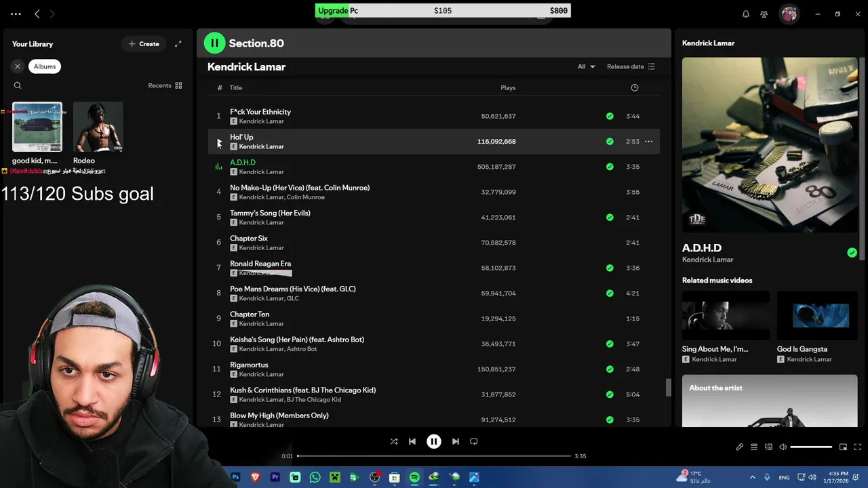
Task: Select the track Chapter Ten
Action: click(434, 319)
